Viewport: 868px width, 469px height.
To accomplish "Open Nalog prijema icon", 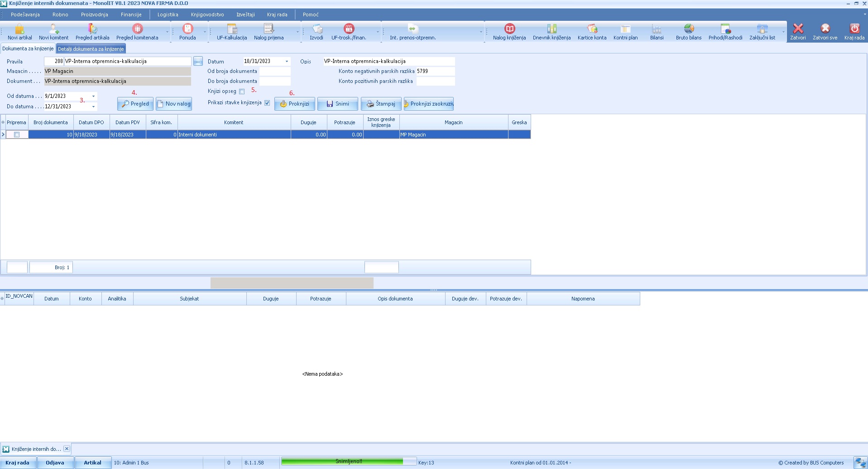I will (269, 32).
